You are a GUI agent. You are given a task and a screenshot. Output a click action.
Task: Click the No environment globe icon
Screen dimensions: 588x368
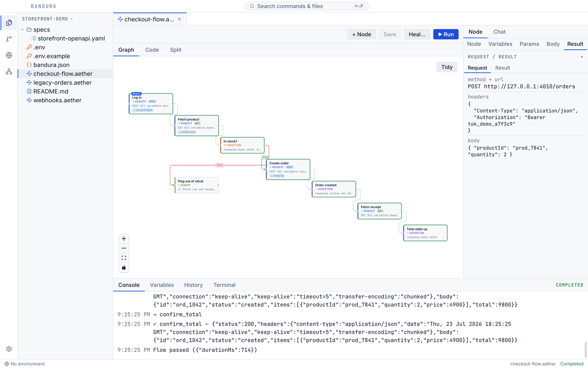[7, 364]
